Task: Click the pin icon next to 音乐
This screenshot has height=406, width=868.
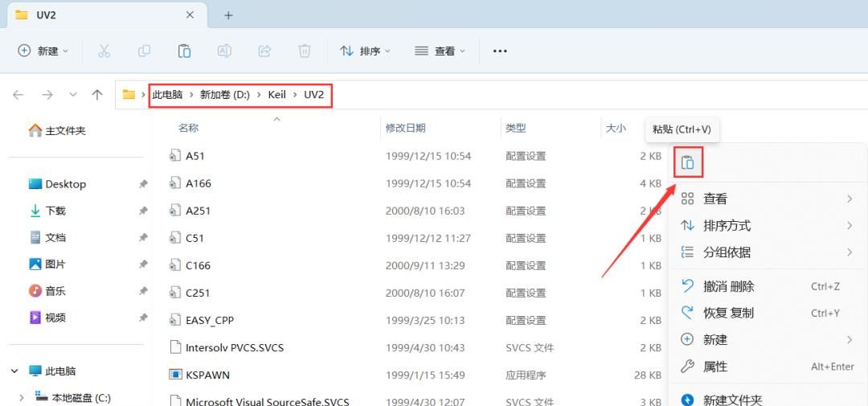Action: tap(143, 291)
